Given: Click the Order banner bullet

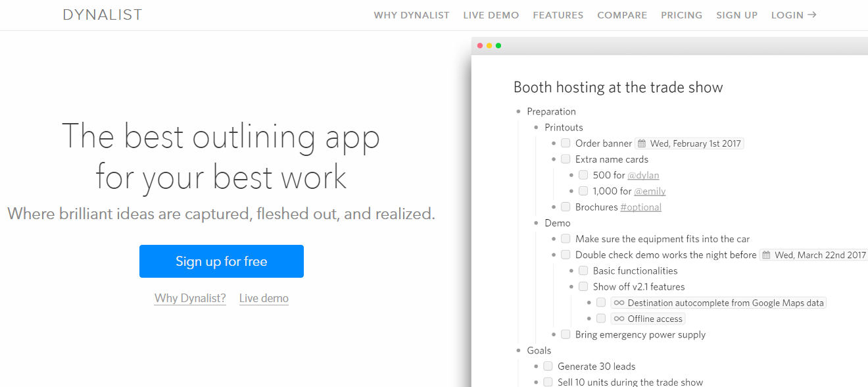Looking at the screenshot, I should 554,143.
